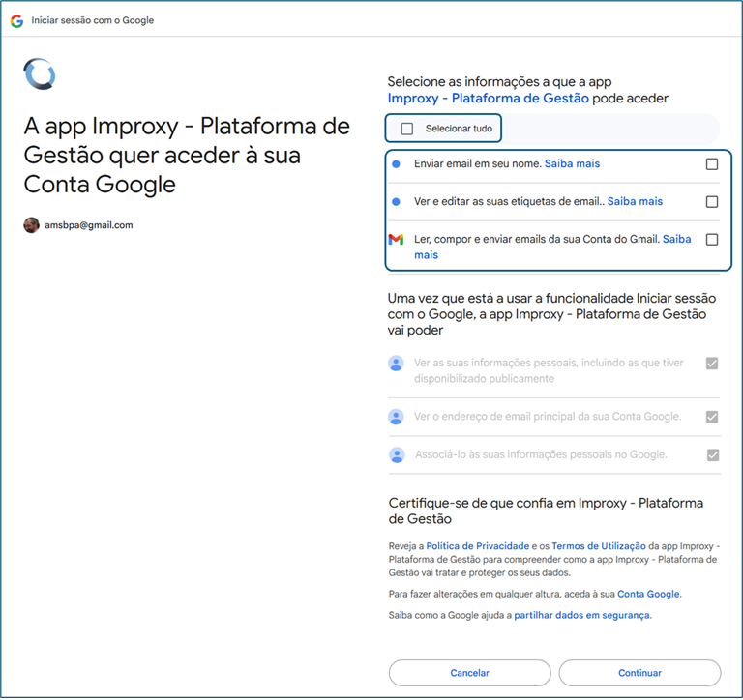Open the 'Política de Privacidade' link
The image size is (743, 700).
pyautogui.click(x=478, y=546)
